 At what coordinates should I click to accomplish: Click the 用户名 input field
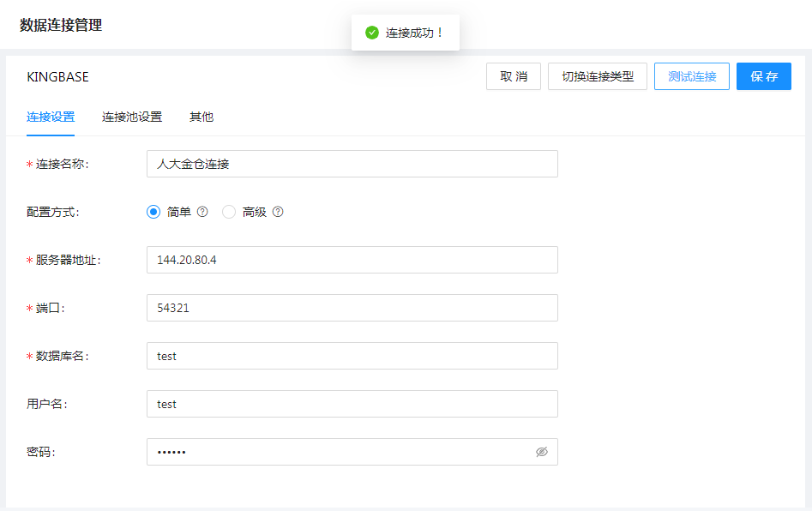352,404
